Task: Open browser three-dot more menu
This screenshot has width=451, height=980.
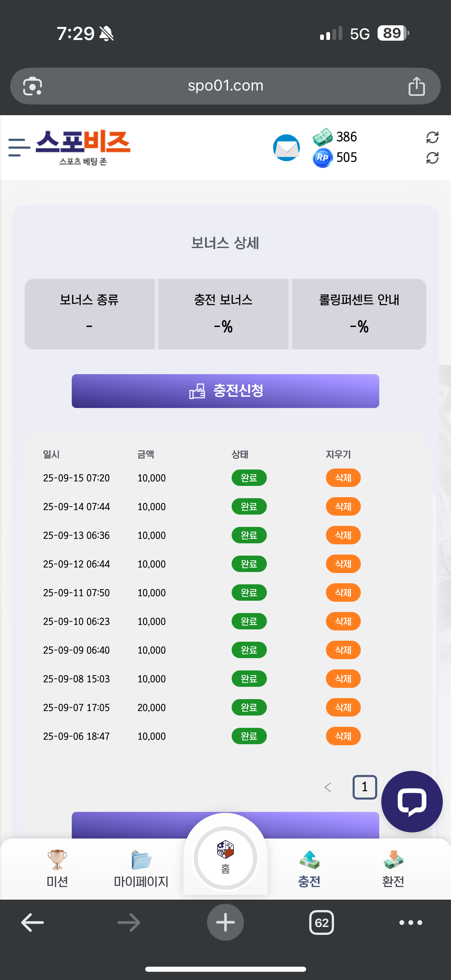Action: (411, 923)
